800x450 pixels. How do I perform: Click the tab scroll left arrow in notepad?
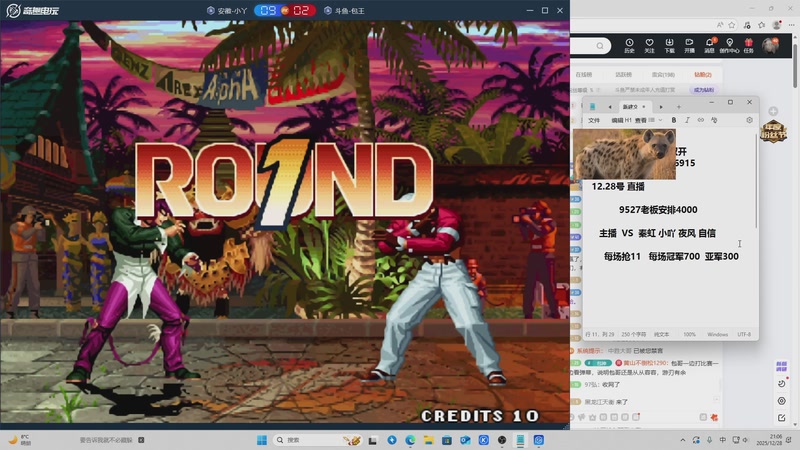click(610, 107)
